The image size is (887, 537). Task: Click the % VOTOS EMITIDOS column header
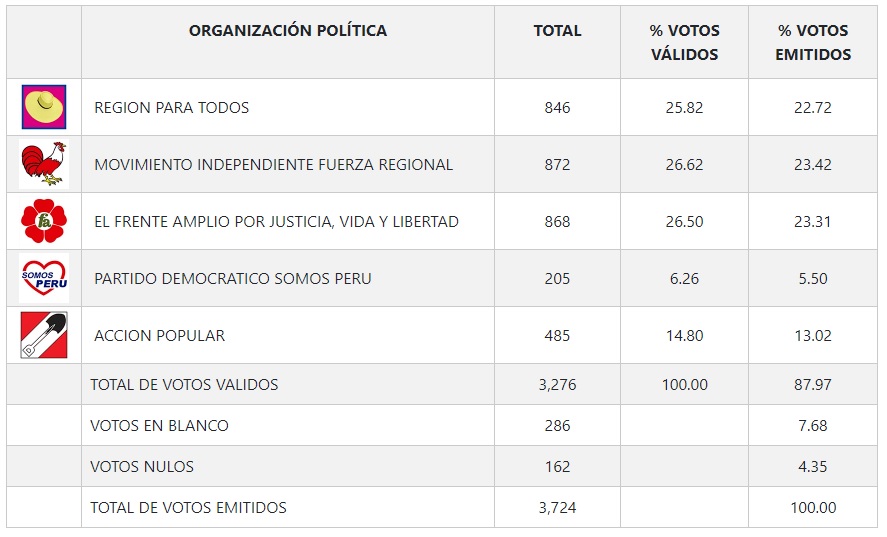point(813,43)
